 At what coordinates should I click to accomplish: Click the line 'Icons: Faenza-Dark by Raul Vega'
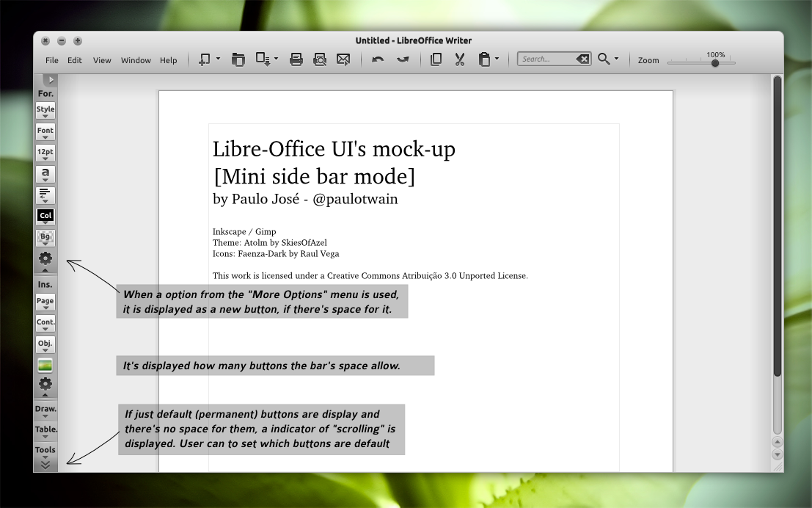276,254
